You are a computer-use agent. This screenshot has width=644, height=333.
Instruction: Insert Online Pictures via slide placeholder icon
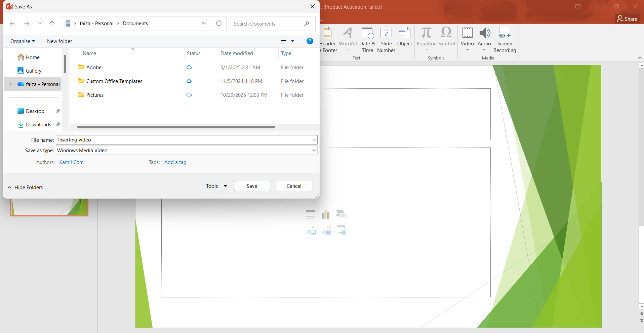(x=326, y=230)
